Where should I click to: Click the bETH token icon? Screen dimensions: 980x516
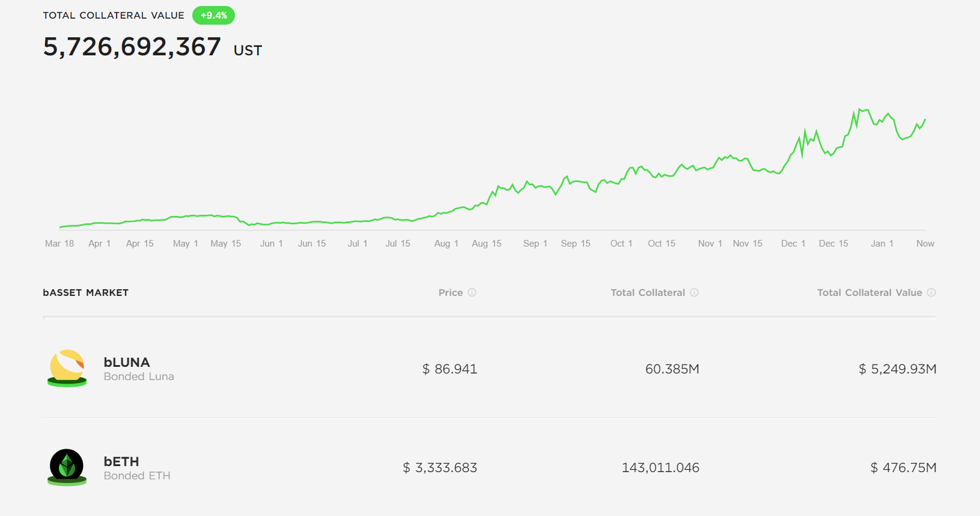[x=67, y=467]
